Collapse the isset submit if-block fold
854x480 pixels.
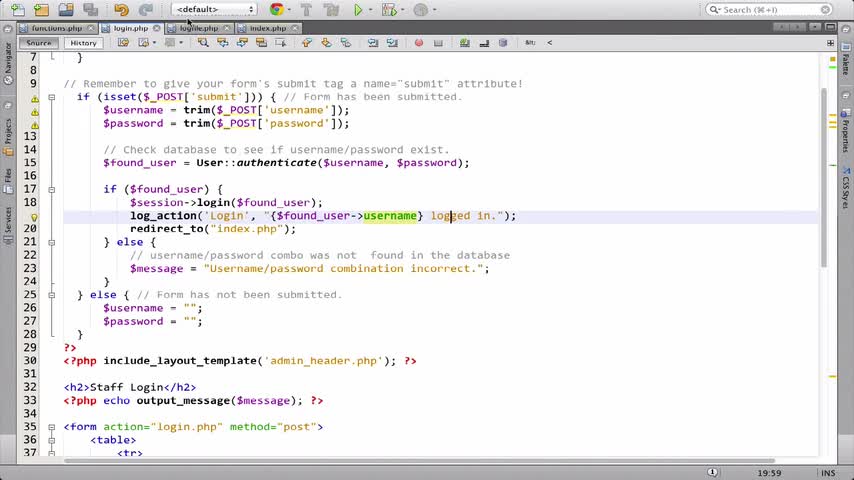click(52, 97)
